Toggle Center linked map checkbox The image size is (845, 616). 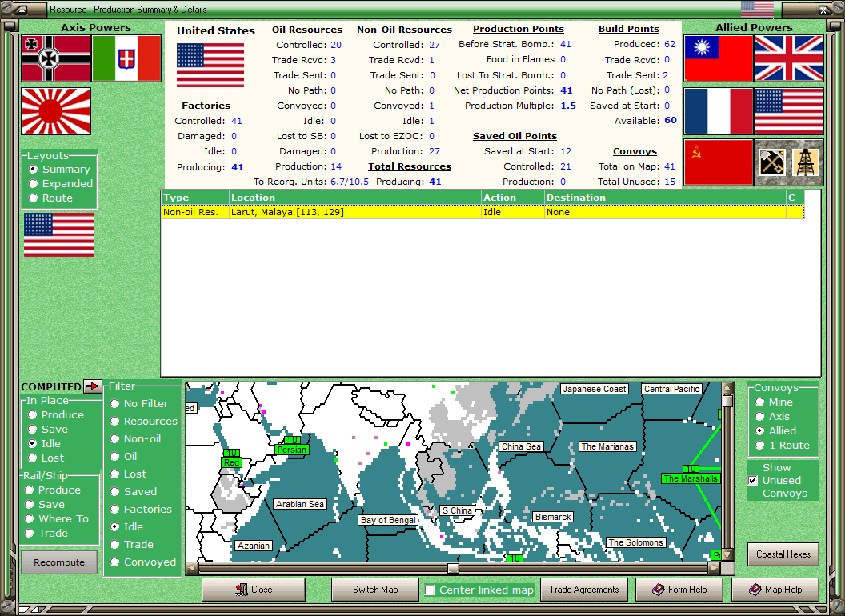tap(430, 590)
